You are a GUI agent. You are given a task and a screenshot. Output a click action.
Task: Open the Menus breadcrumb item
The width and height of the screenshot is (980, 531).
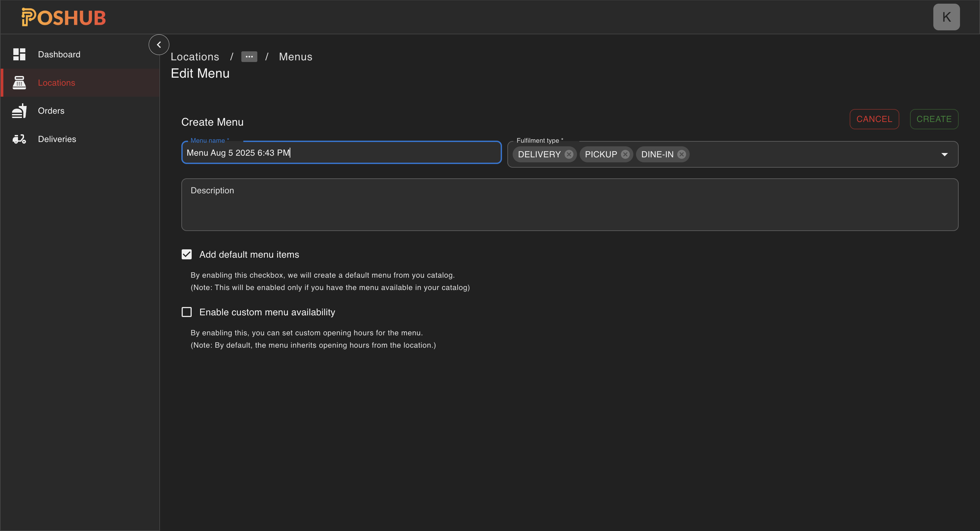pos(296,56)
